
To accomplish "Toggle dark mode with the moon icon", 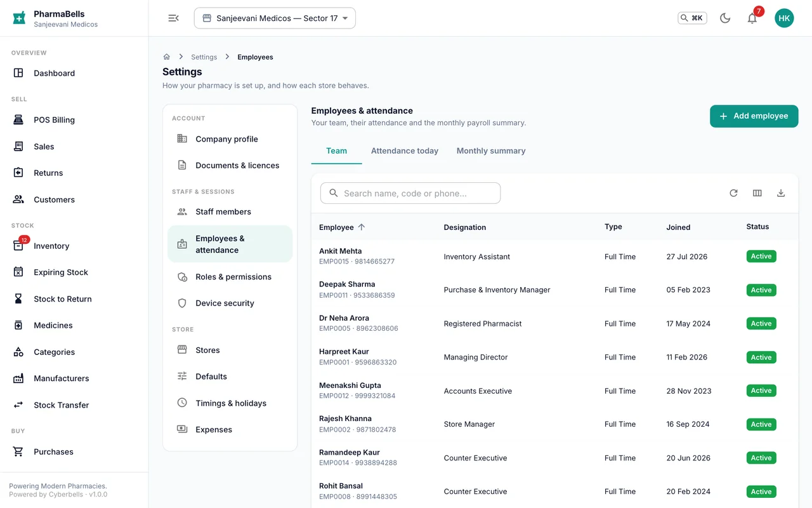I will point(725,18).
